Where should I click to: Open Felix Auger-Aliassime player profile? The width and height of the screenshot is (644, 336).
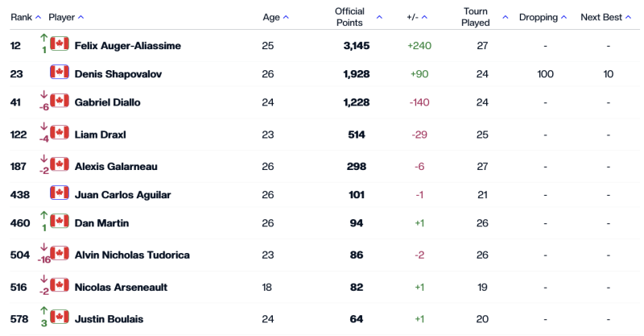coord(127,46)
